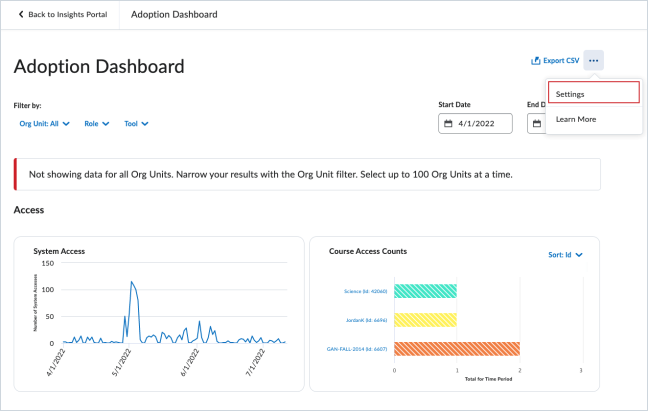The width and height of the screenshot is (648, 411).
Task: Click the End Date calendar icon
Action: tap(537, 124)
